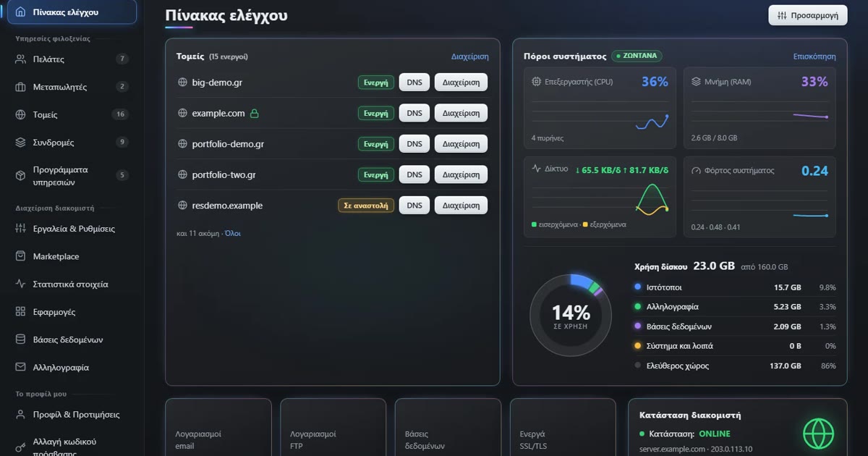The image size is (868, 456).
Task: Click the Πελάτες people icon
Action: pos(20,59)
